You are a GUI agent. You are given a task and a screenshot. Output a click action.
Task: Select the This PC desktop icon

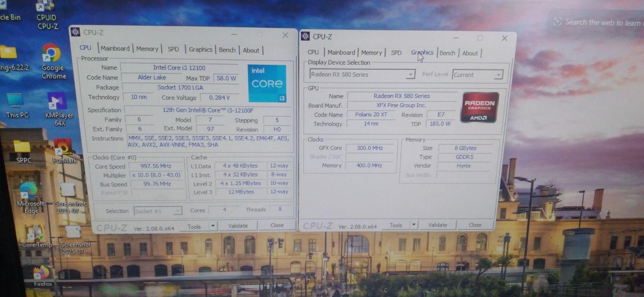[16, 105]
